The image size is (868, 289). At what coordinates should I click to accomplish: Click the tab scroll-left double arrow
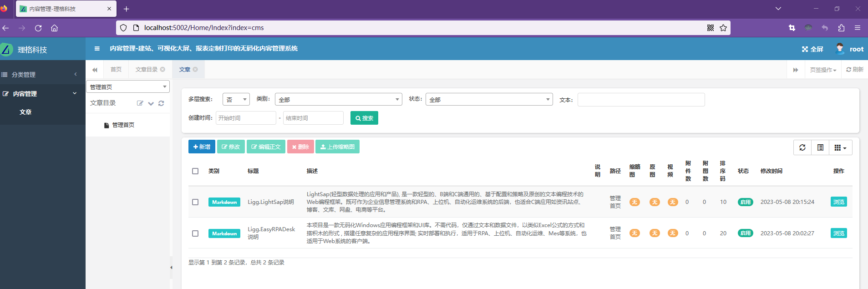(95, 70)
